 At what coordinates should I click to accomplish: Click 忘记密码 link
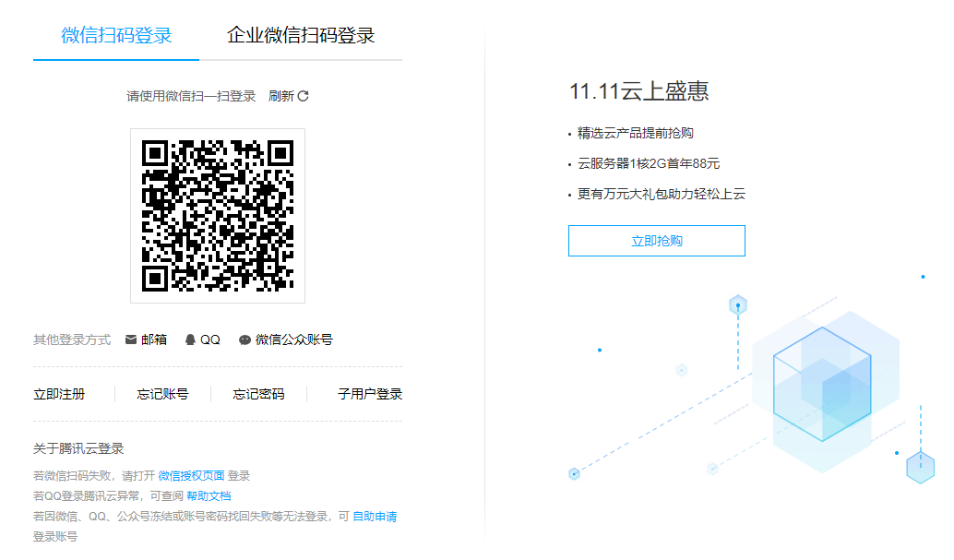pos(258,395)
